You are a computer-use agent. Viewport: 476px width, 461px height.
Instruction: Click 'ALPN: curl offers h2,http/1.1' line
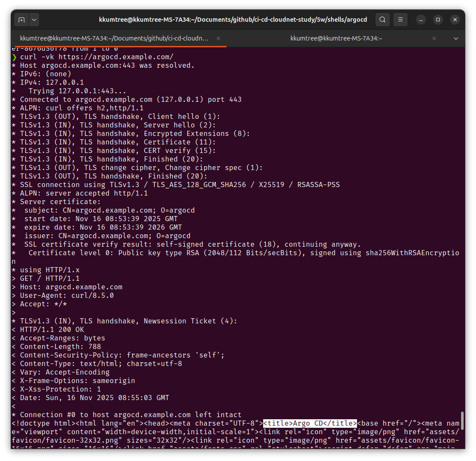(x=77, y=108)
